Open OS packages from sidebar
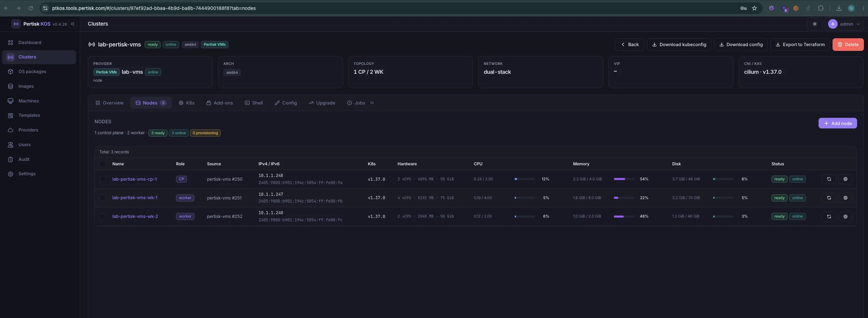The width and height of the screenshot is (868, 318). [32, 72]
